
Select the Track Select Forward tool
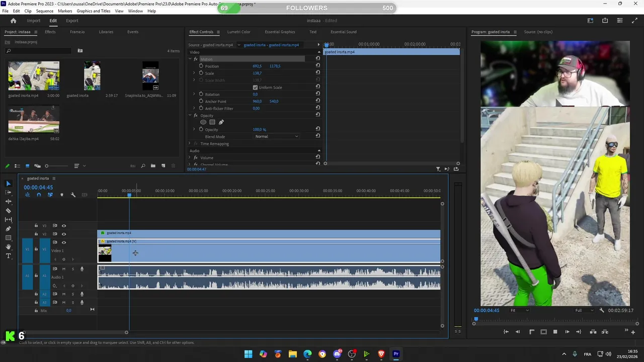click(x=8, y=193)
